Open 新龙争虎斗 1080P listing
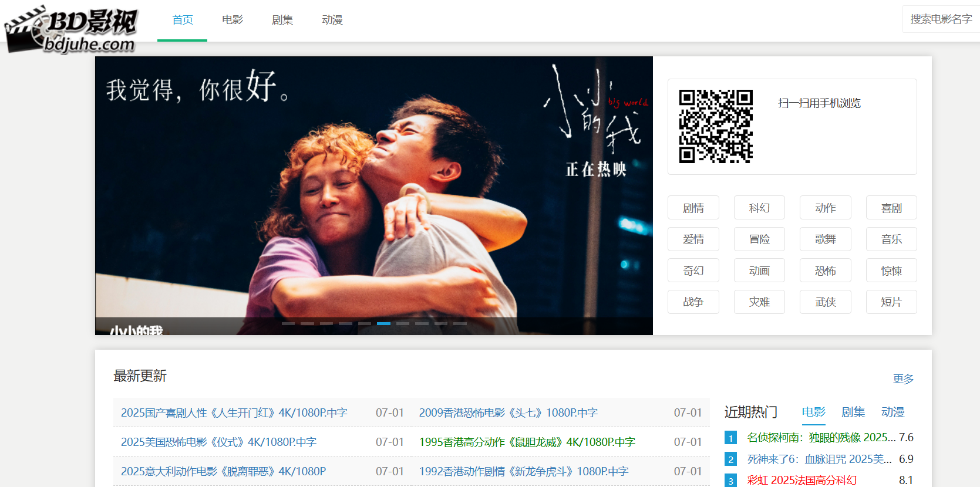Viewport: 980px width, 487px height. click(x=524, y=471)
